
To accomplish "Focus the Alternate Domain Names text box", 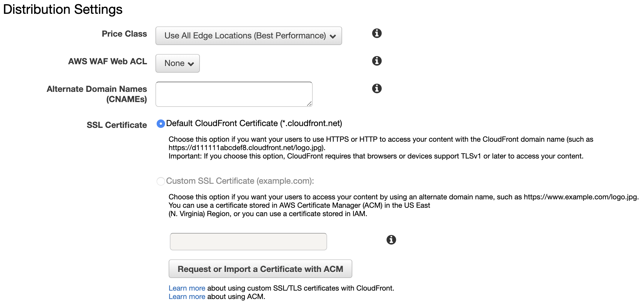I will point(234,94).
